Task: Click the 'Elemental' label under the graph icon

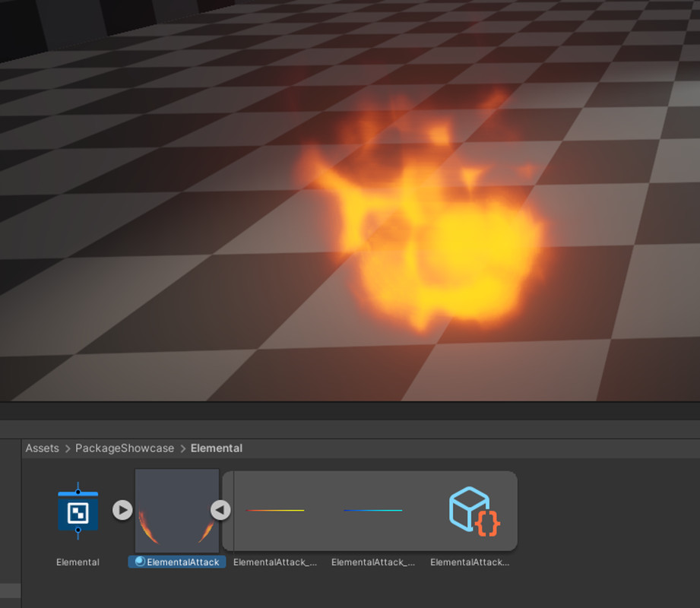Action: [78, 562]
